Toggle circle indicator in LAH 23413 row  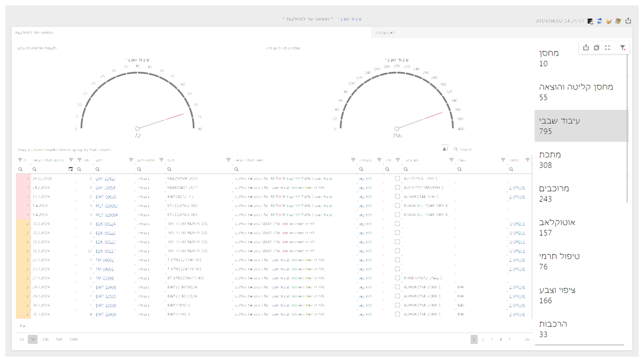[397, 178]
